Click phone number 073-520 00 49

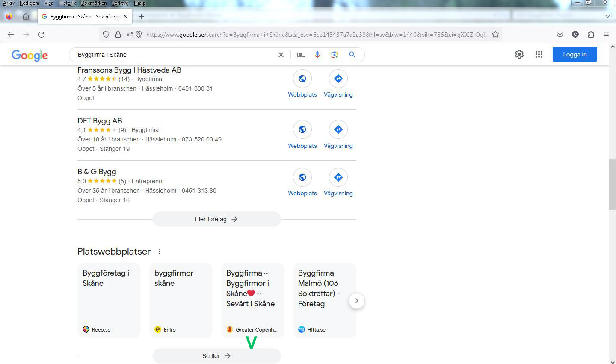pos(201,139)
